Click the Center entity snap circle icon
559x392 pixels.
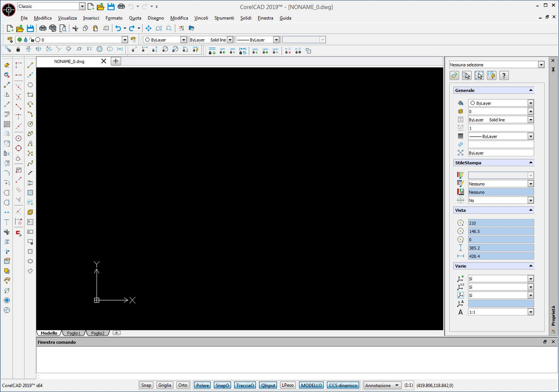(x=19, y=138)
